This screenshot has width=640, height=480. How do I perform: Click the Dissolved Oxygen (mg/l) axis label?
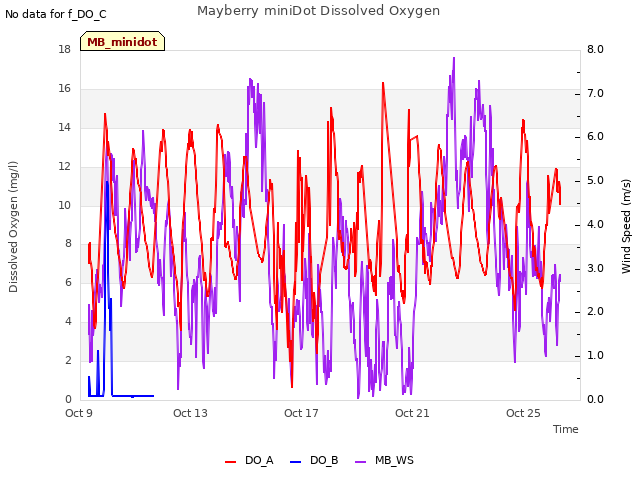pos(13,227)
